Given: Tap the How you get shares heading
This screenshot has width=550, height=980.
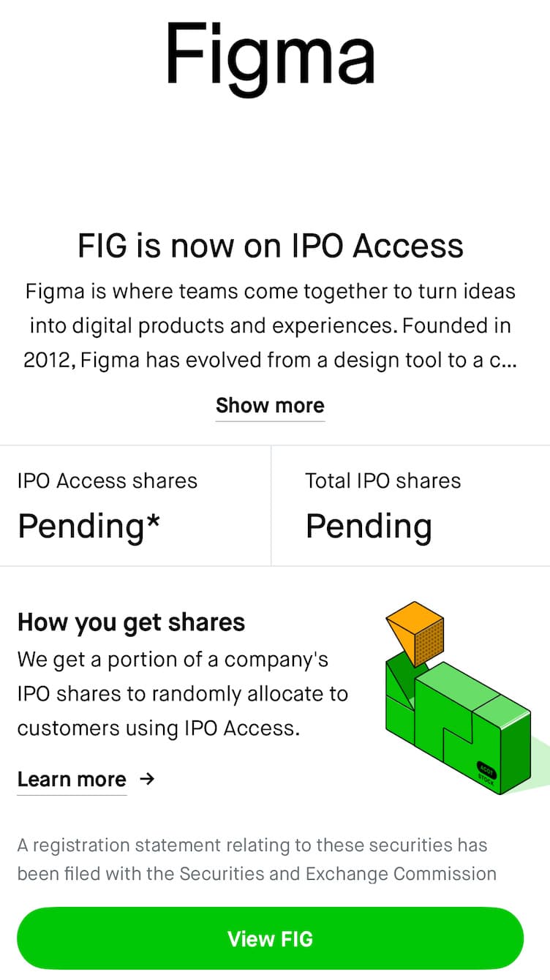Looking at the screenshot, I should pos(132,622).
